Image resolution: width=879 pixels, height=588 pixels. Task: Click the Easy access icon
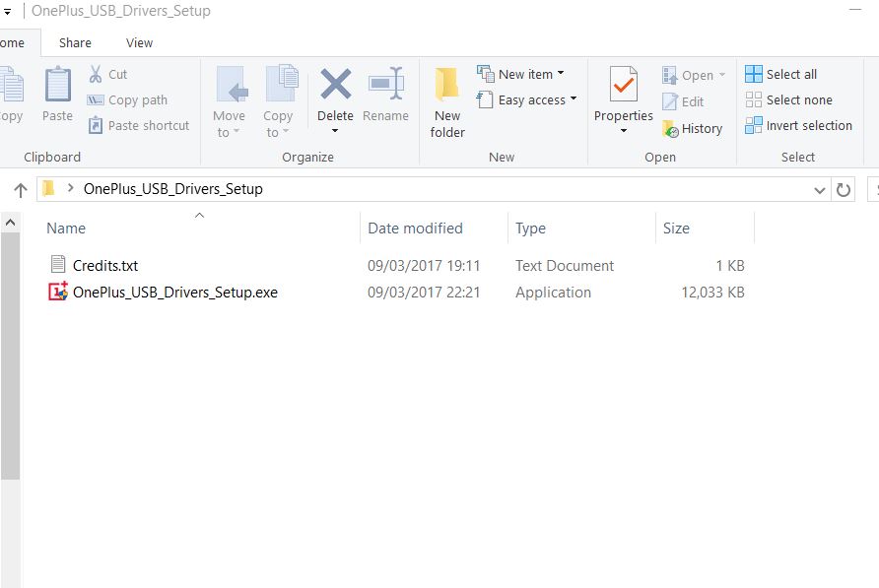coord(485,99)
